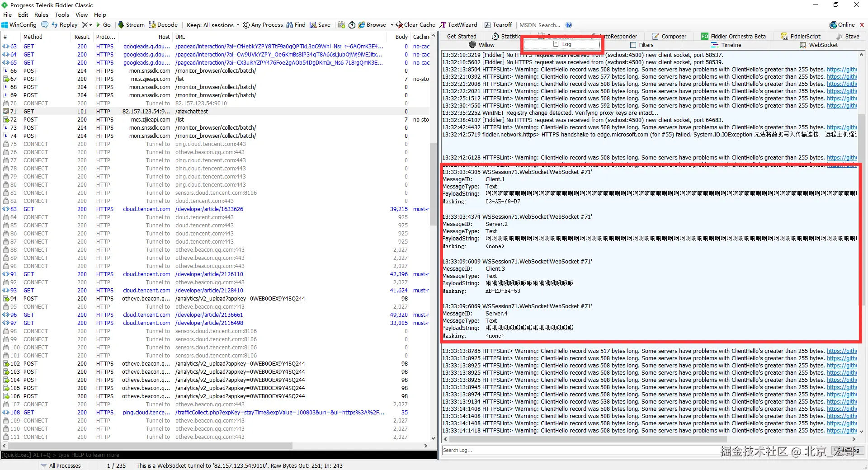Screen dimensions: 868x470
Task: Select session 83 /developer/article/1633626
Action: pyautogui.click(x=215, y=209)
